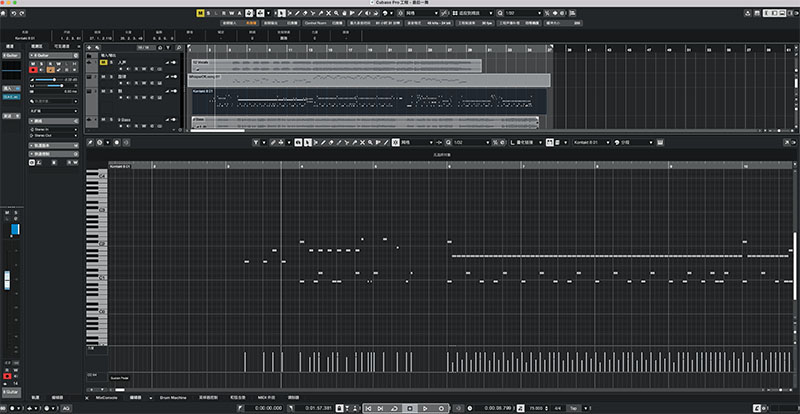Viewport: 800px width, 414px height.
Task: Select the Zoom magnifier tool in project toolbar
Action: (x=336, y=13)
